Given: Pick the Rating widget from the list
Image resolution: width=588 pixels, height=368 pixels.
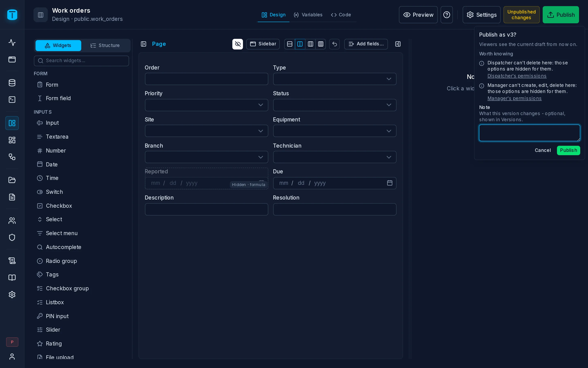Looking at the screenshot, I should pyautogui.click(x=82, y=343).
